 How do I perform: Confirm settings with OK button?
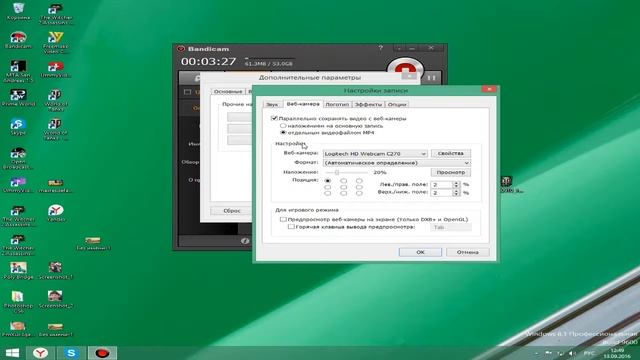click(420, 252)
